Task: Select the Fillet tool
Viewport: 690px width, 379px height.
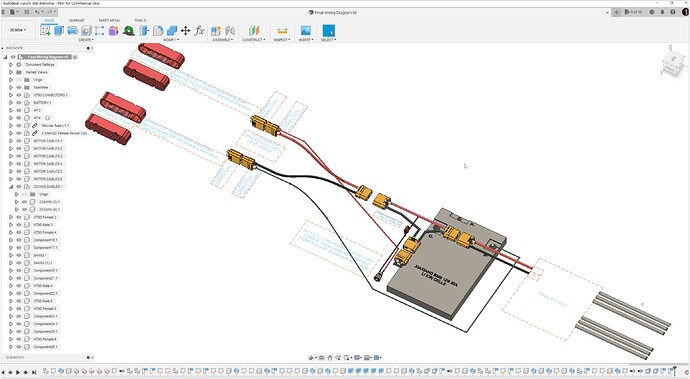Action: pos(158,30)
